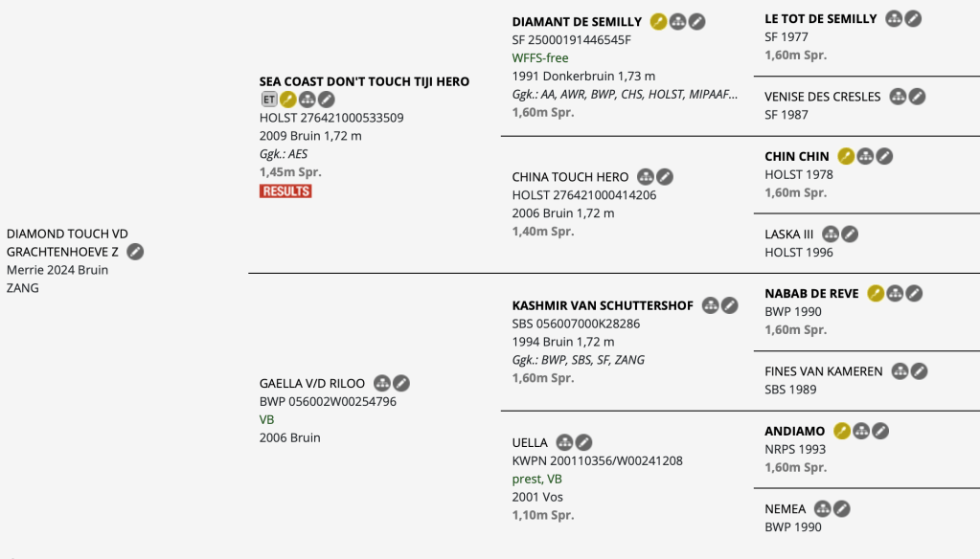The width and height of the screenshot is (980, 559).
Task: Edit Gaella v/d Riloo via pencil icon
Action: 401,383
